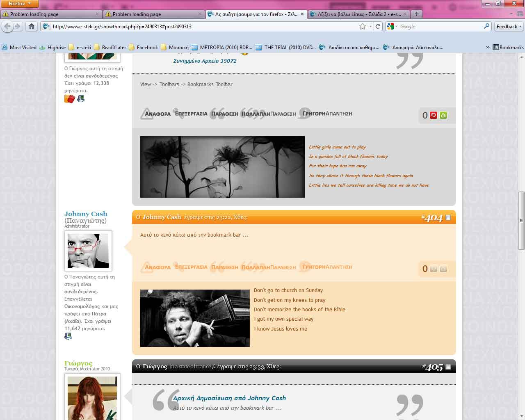
Task: Click the man-smoking signature photo in post #404
Action: [x=195, y=318]
